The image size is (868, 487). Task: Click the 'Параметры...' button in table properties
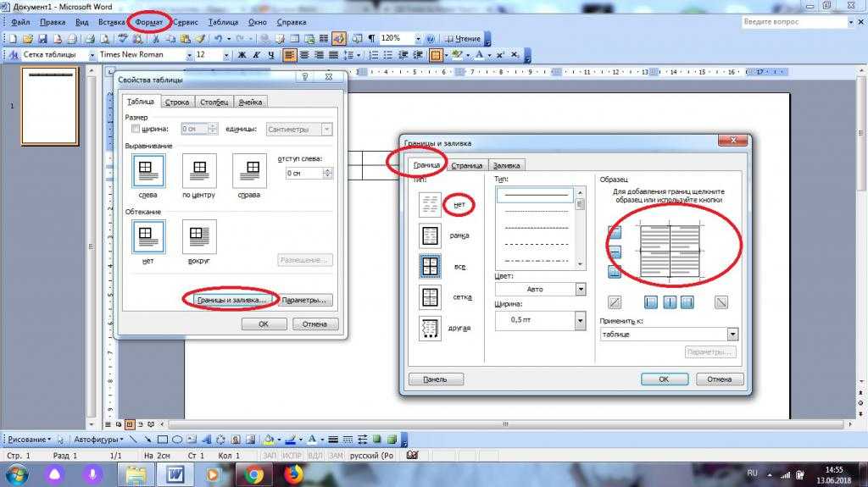(x=304, y=300)
